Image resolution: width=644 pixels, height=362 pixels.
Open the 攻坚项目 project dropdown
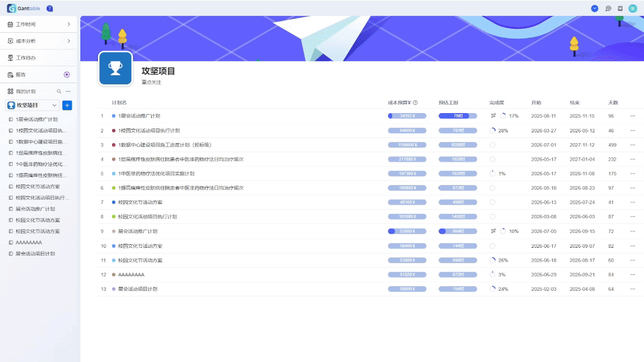tap(32, 105)
